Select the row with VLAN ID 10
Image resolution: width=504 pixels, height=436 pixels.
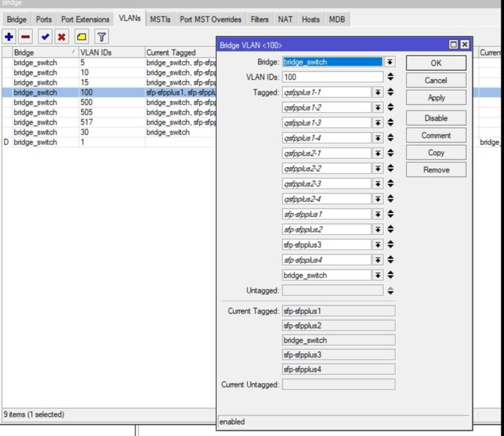pyautogui.click(x=109, y=73)
